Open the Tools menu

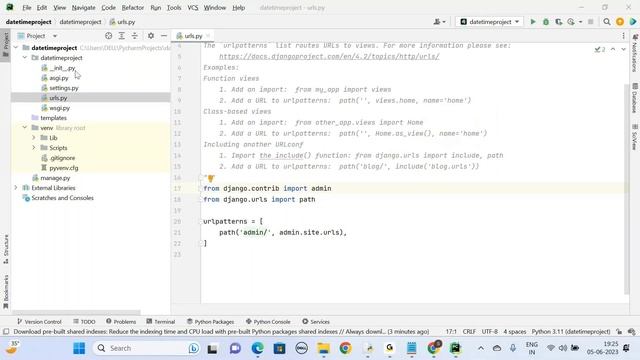pyautogui.click(x=174, y=7)
